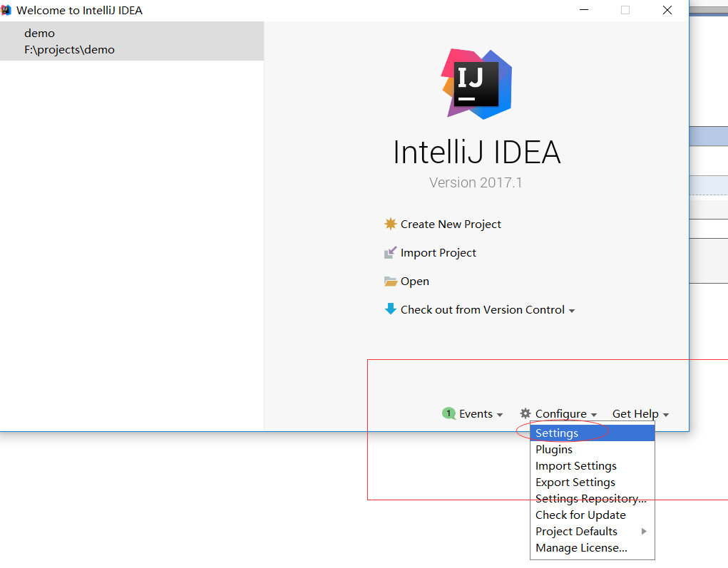728x568 pixels.
Task: Select Manage License... menu entry
Action: coord(593,547)
